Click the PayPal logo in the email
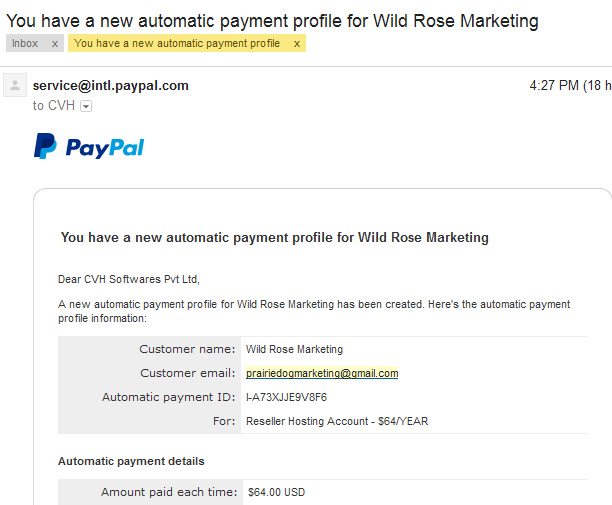The height and width of the screenshot is (505, 612). tap(89, 146)
